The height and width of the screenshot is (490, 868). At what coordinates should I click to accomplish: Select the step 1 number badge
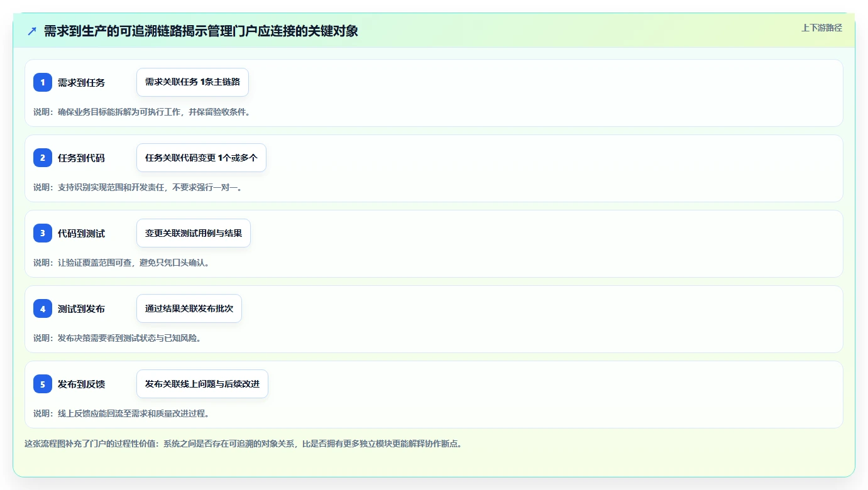(43, 82)
